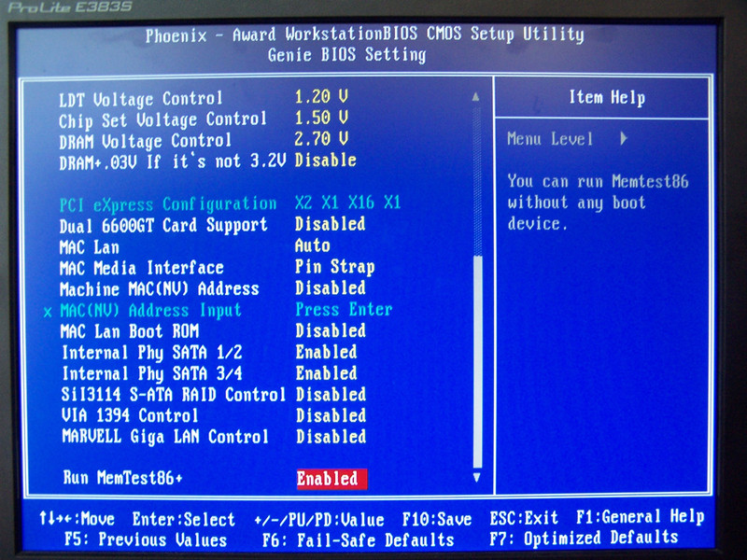Open LDT Voltage Control 1.20 V value
The width and height of the screenshot is (747, 560).
tap(321, 97)
